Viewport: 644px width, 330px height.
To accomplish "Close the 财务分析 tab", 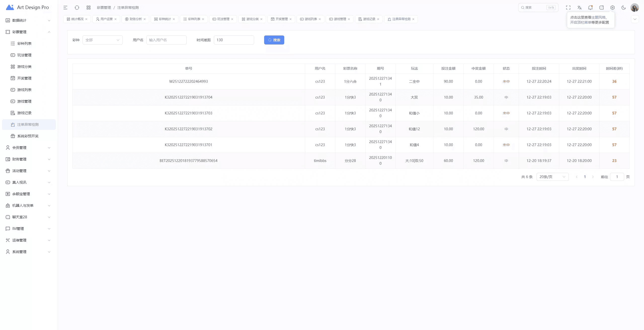I will coord(145,19).
